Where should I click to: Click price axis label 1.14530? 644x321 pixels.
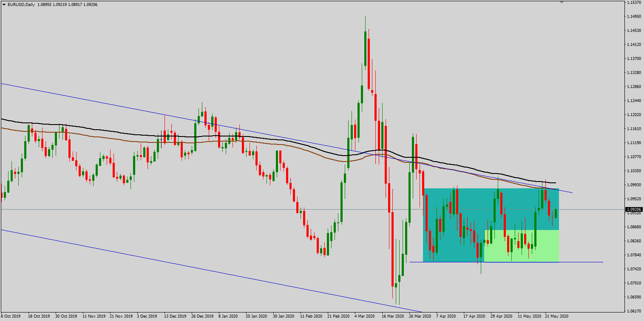(633, 31)
